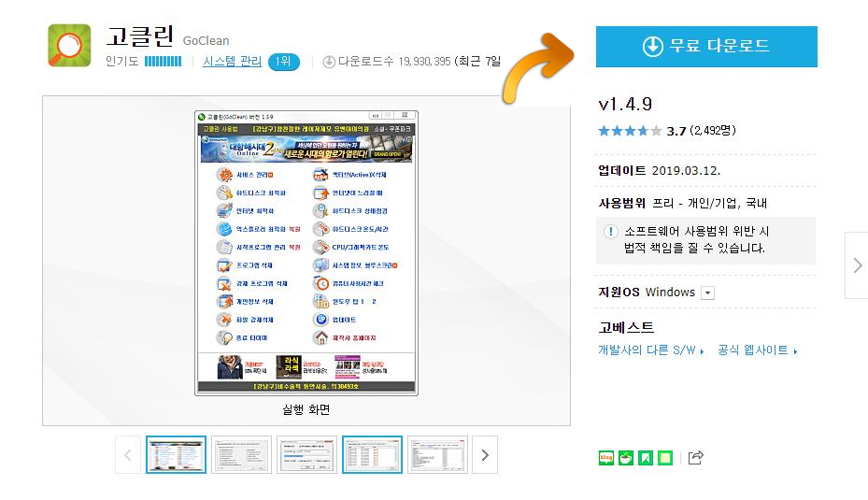Click the 무료 다운로드 button
The width and height of the screenshot is (868, 500).
coord(706,47)
